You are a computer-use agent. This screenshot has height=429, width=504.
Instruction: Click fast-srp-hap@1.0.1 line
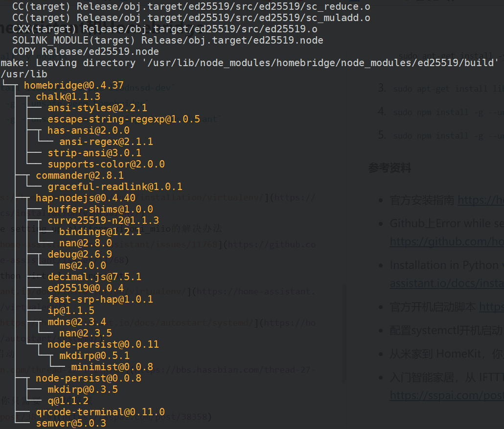pos(100,299)
